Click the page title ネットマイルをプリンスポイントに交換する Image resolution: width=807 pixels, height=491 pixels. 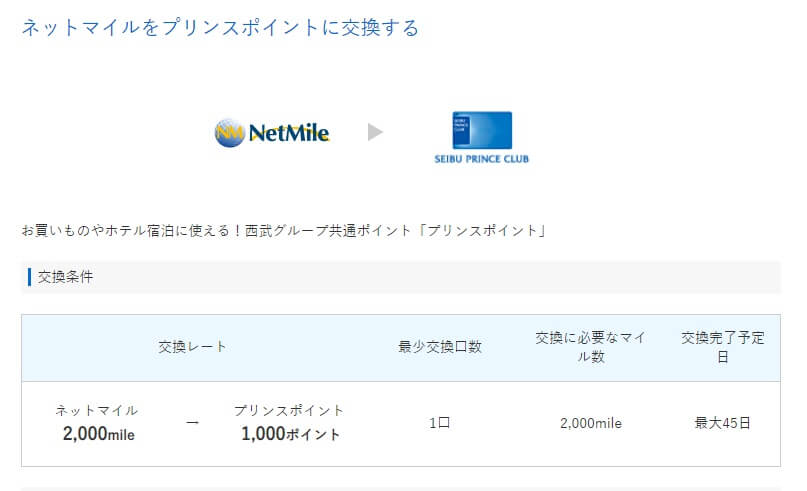click(x=220, y=28)
